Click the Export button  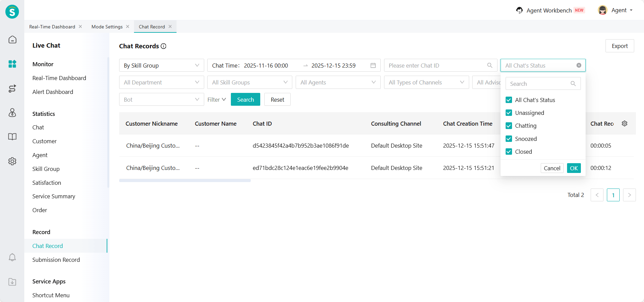tap(619, 46)
